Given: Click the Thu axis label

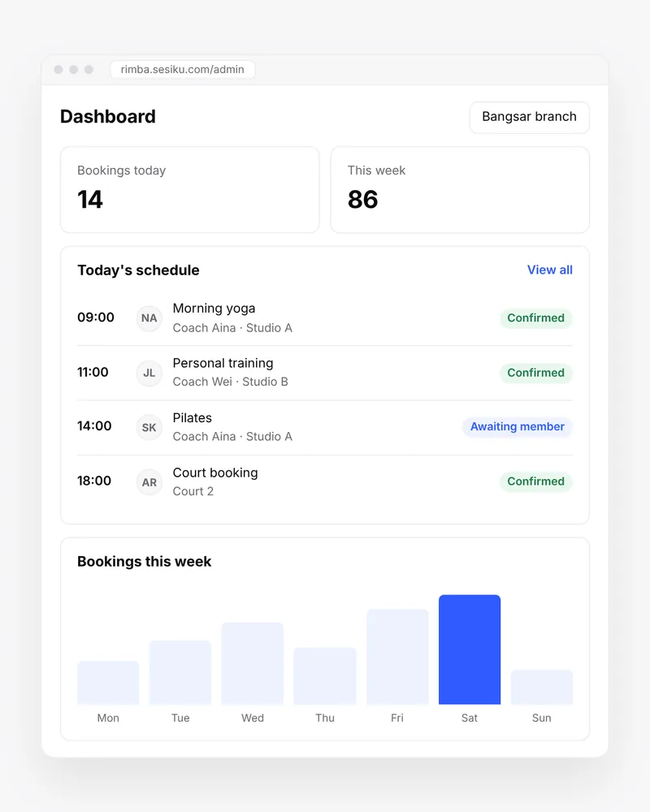Looking at the screenshot, I should (325, 719).
